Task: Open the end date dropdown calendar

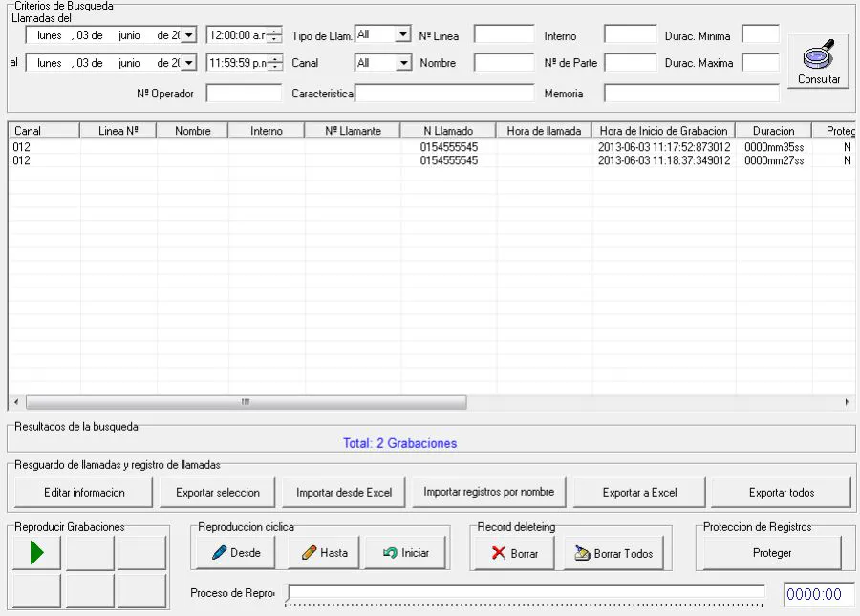Action: click(188, 62)
